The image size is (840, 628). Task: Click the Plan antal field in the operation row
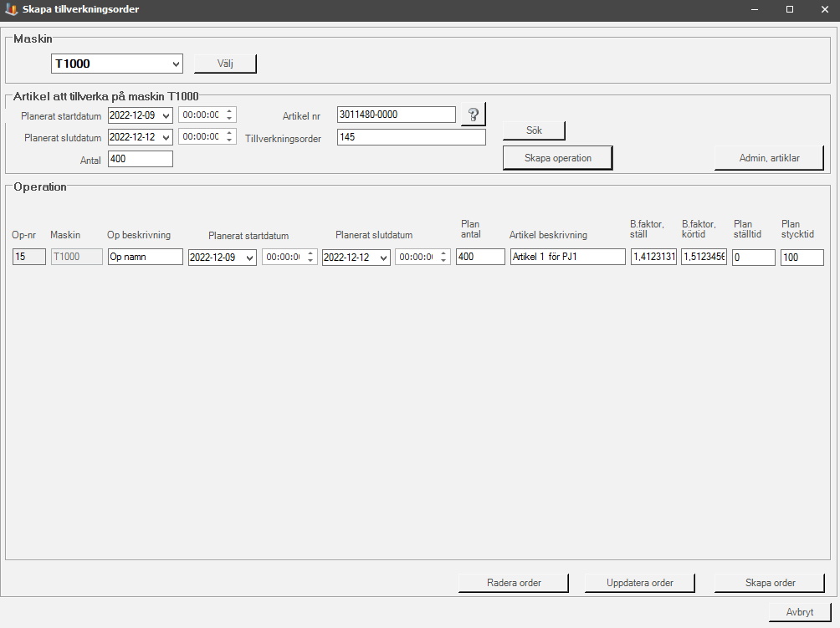click(480, 257)
